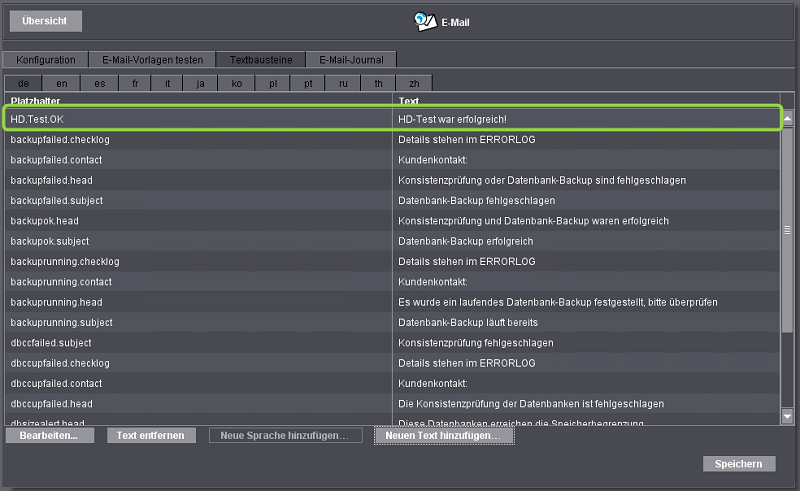Switch to the Konfiguration tab
This screenshot has height=491, width=800.
(x=46, y=60)
